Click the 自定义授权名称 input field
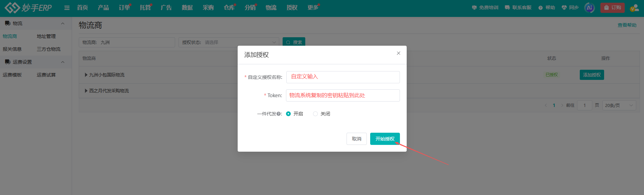 (x=343, y=77)
